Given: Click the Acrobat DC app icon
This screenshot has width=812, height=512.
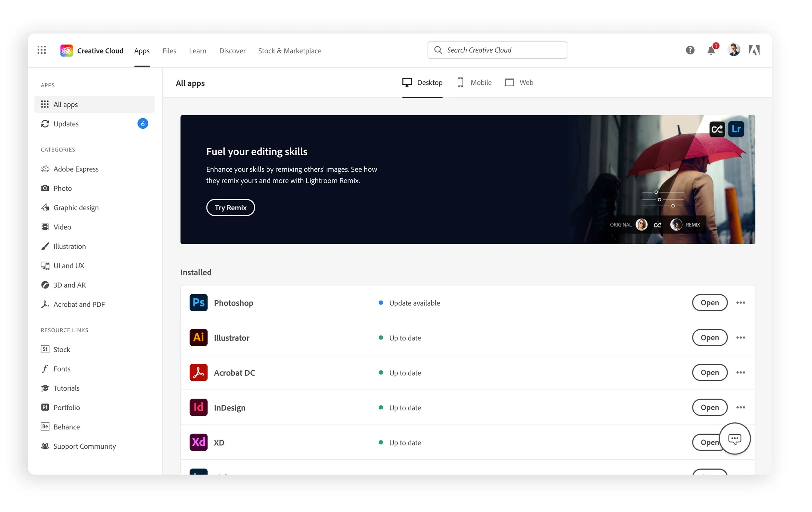Looking at the screenshot, I should click(198, 372).
